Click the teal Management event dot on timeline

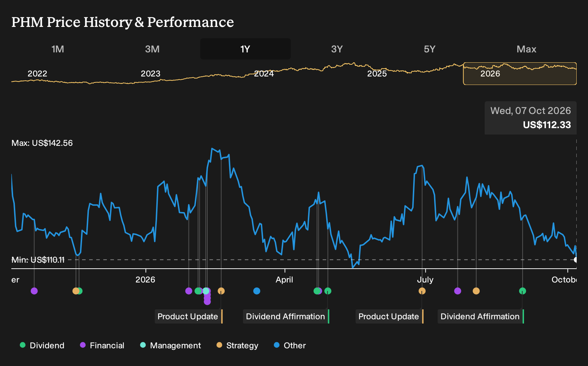(206, 291)
